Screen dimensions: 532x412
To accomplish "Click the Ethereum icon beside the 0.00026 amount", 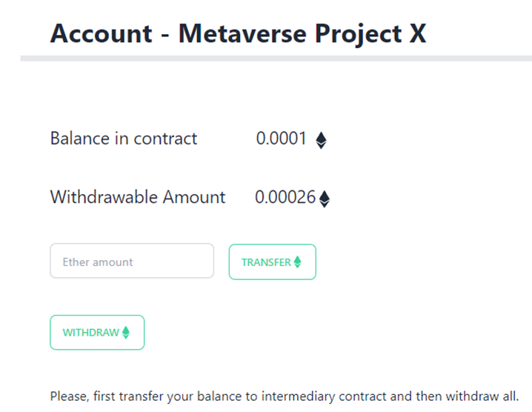I will 324,199.
